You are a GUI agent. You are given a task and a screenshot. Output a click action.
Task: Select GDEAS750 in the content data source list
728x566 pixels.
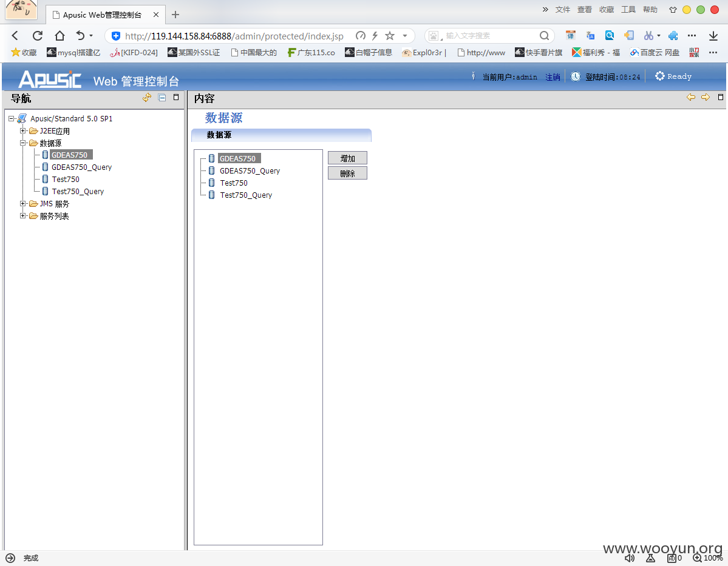tap(239, 158)
